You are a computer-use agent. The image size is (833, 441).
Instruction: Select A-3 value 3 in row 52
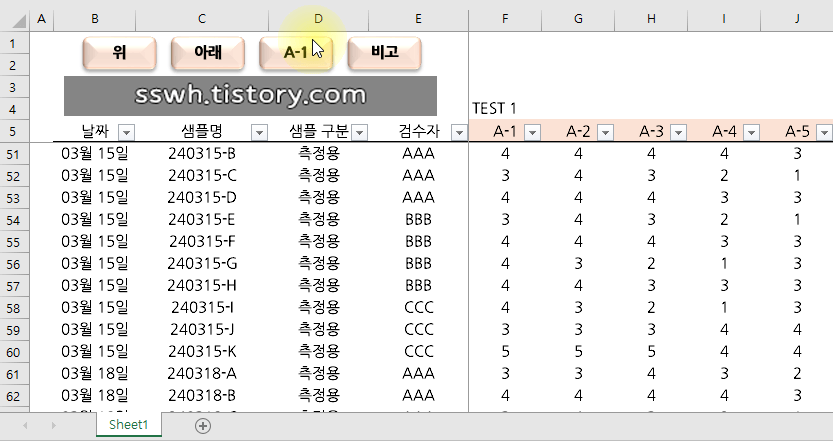tap(651, 176)
